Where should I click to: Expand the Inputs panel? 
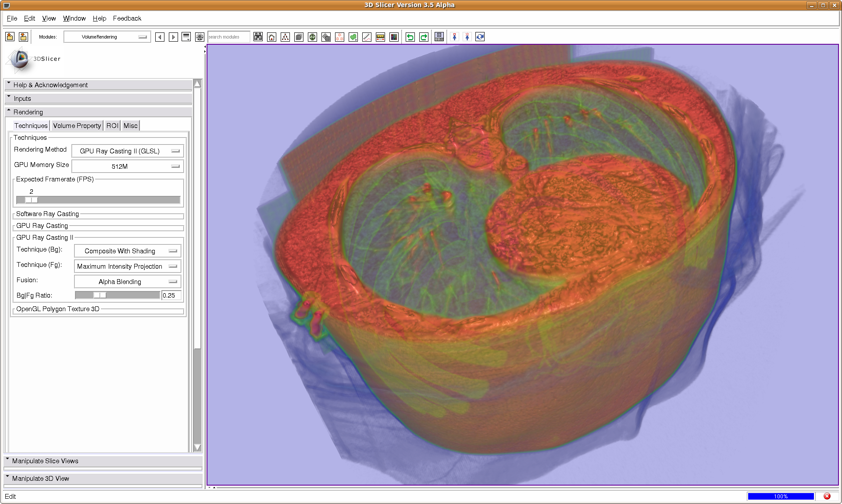22,99
